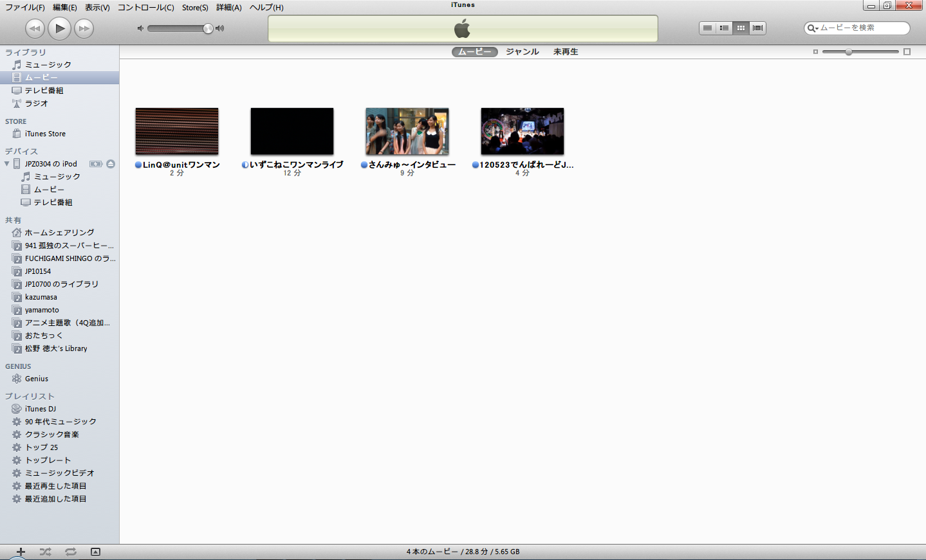
Task: Select the ムービー tab in the header
Action: [475, 52]
